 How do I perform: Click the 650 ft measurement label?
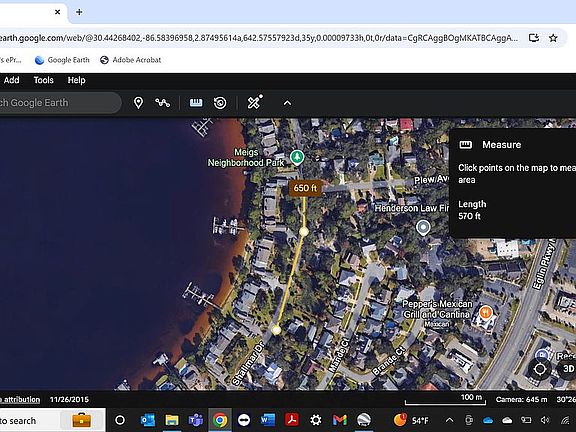tap(305, 188)
